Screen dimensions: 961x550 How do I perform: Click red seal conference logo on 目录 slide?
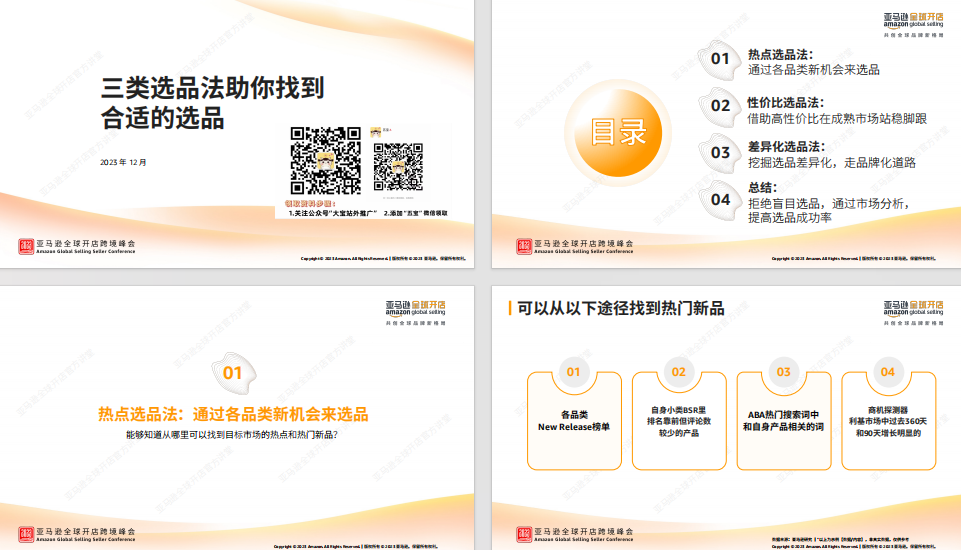(x=523, y=246)
